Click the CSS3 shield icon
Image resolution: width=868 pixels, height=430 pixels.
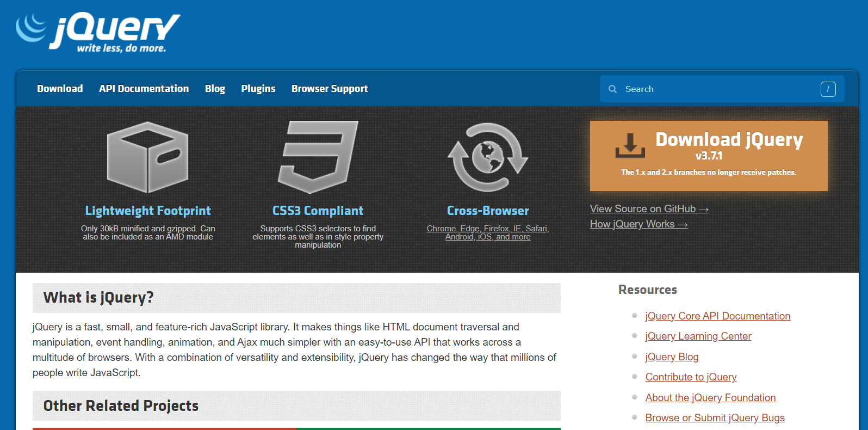pyautogui.click(x=318, y=157)
